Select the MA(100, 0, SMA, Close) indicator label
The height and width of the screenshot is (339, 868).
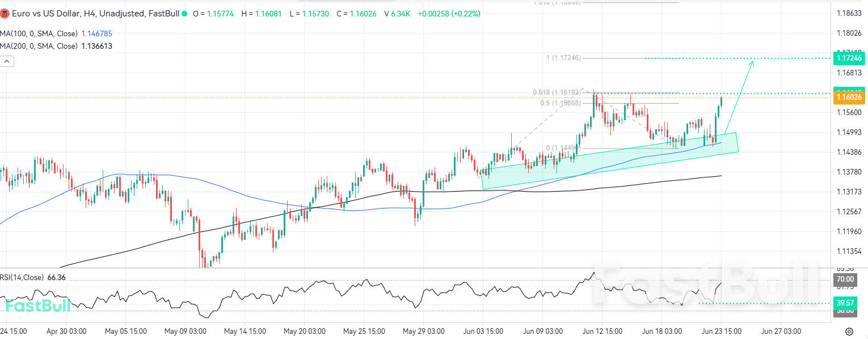(37, 33)
